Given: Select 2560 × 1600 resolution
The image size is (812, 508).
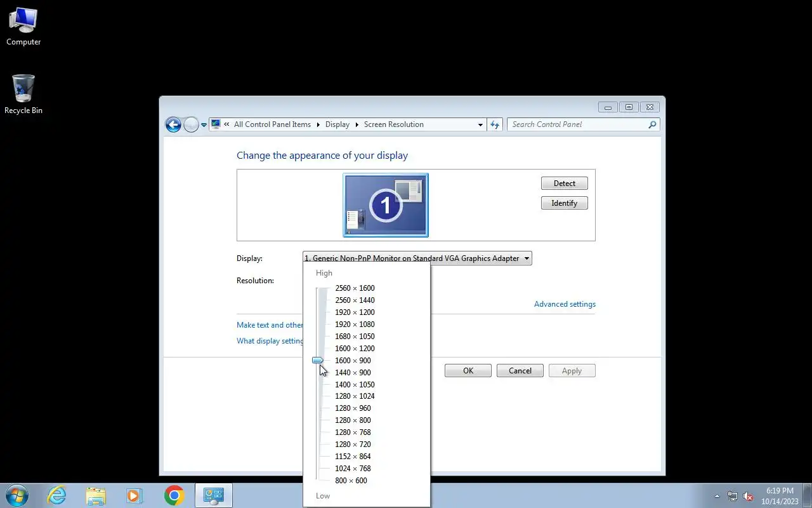Looking at the screenshot, I should (x=355, y=288).
